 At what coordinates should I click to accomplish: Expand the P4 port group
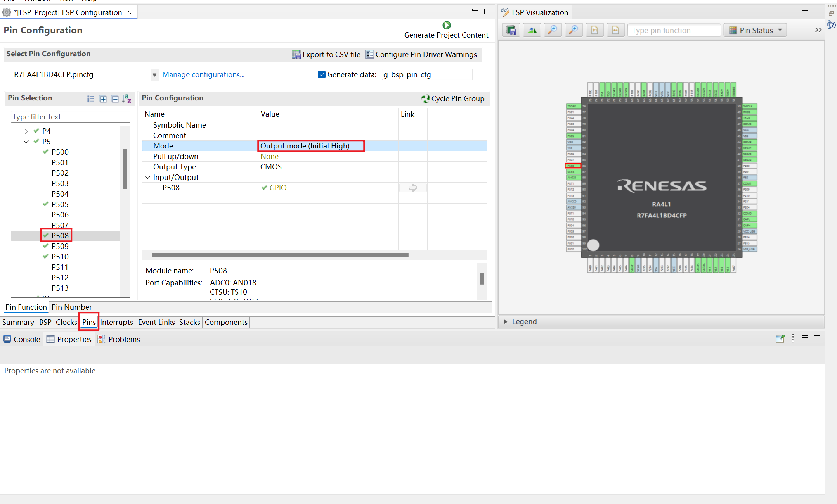[x=26, y=131]
